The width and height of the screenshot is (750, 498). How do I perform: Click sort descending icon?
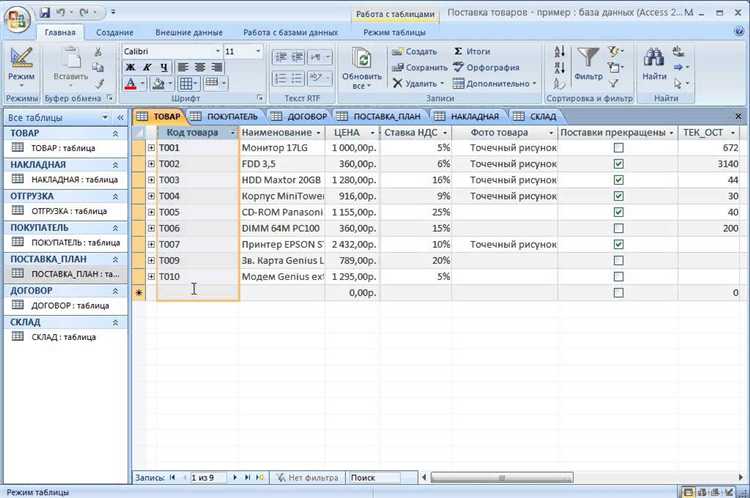coord(560,67)
